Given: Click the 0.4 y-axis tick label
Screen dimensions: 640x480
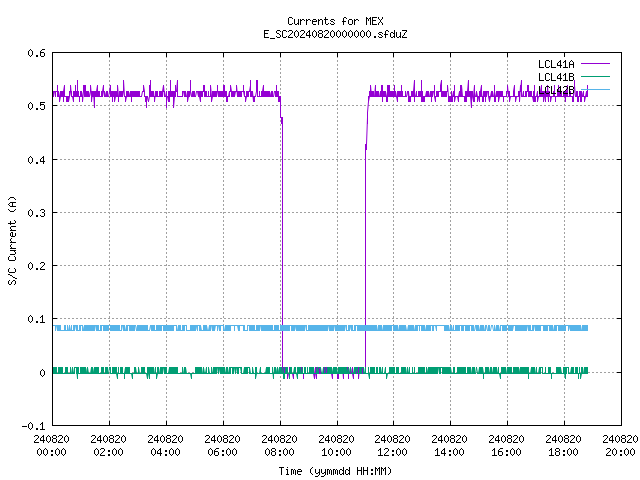Looking at the screenshot, I should tap(36, 160).
